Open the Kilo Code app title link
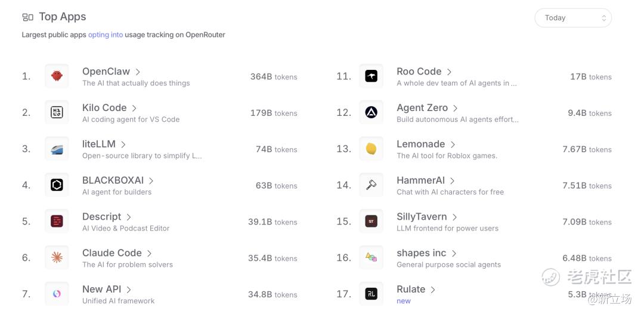The width and height of the screenshot is (644, 314). (104, 108)
